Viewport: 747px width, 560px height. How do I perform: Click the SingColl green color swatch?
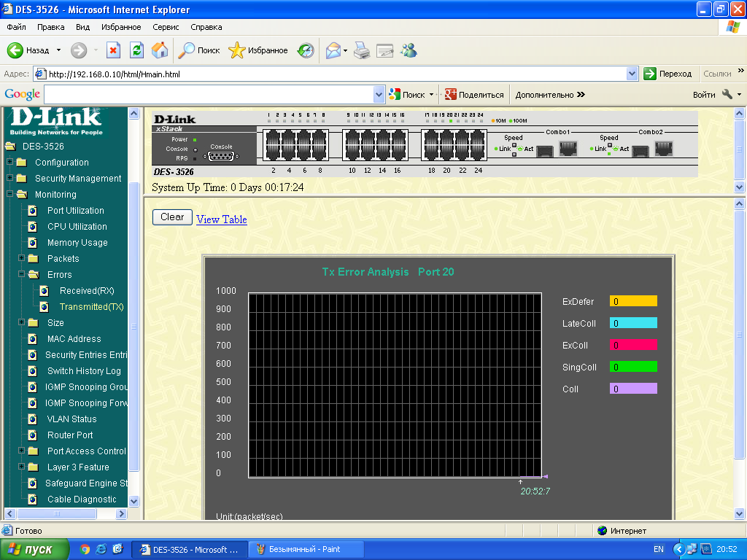pos(633,367)
